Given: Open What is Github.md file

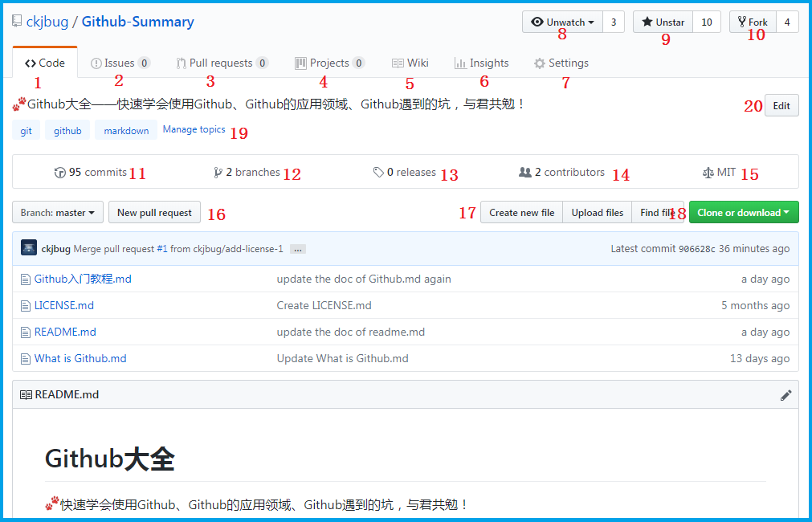Looking at the screenshot, I should pyautogui.click(x=80, y=358).
